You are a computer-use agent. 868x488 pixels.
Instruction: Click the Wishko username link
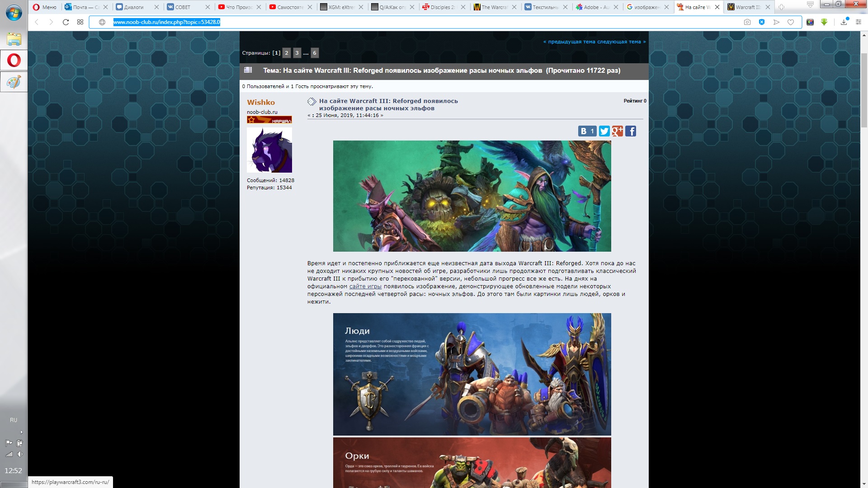click(261, 102)
